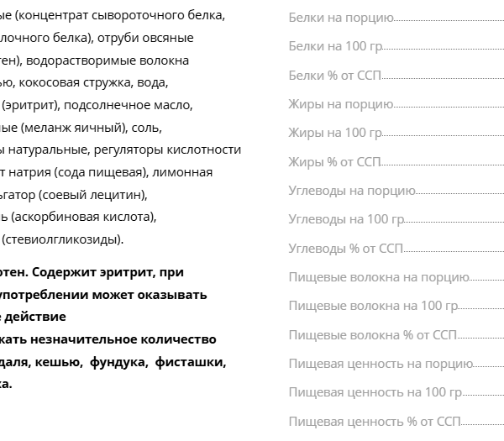Click the bold 'фундука, фисташки' allergen line
This screenshot has width=504, height=441.
point(158,362)
